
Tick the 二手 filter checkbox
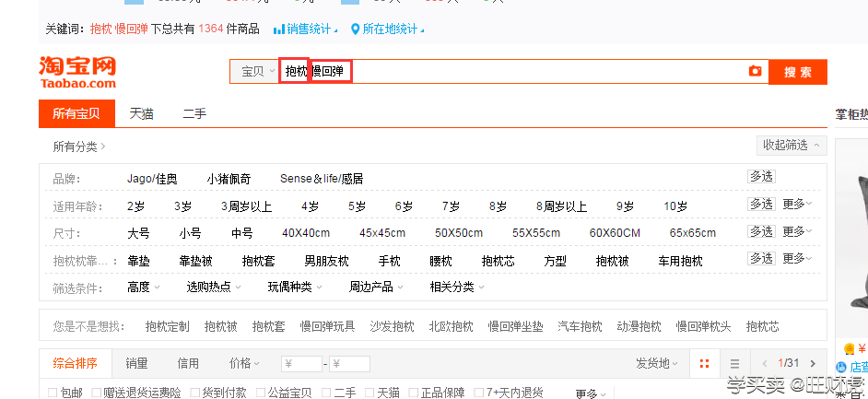326,393
